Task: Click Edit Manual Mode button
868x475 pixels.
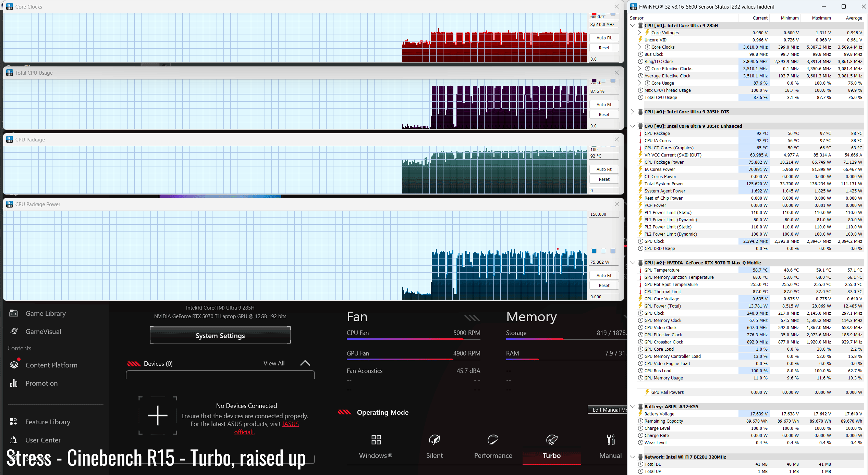Action: tap(608, 410)
